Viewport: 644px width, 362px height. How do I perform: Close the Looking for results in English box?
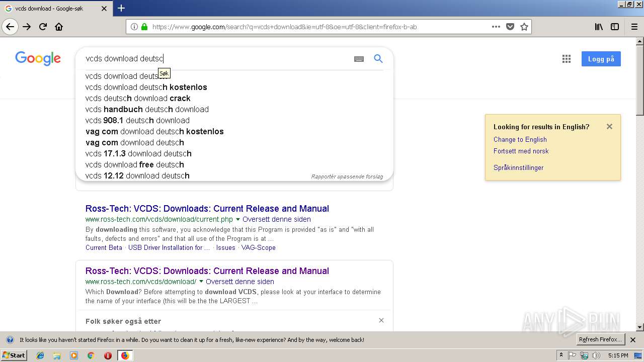[x=609, y=127]
